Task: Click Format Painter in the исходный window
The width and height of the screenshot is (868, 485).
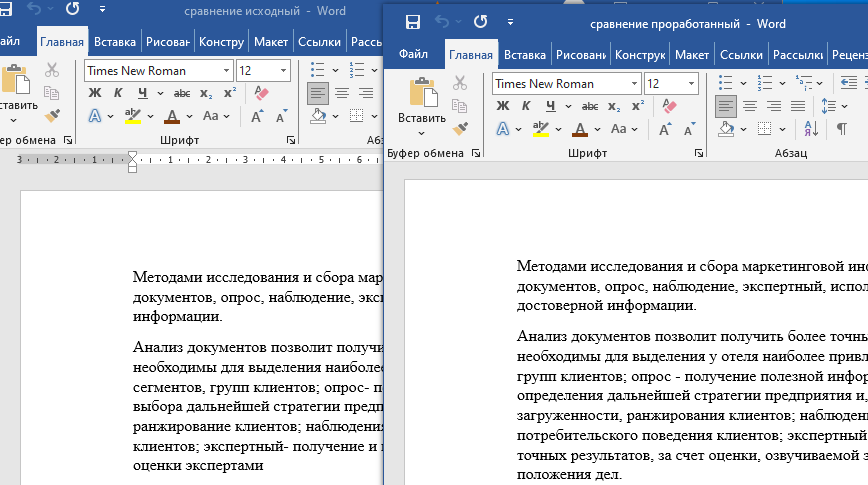Action: [x=52, y=116]
